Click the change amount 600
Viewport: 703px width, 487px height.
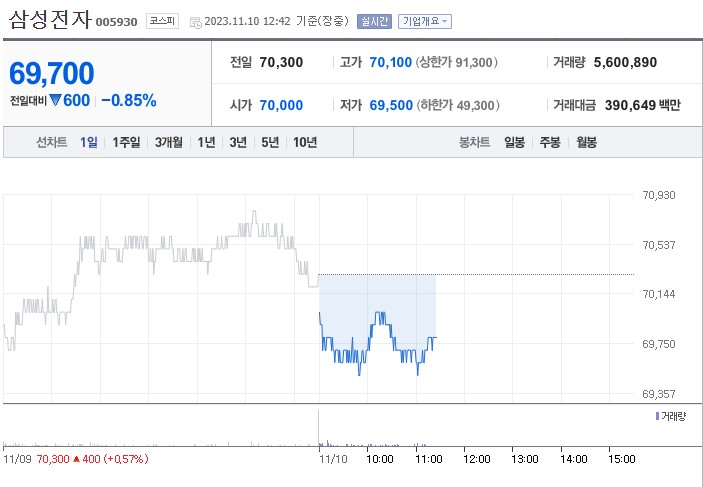tap(76, 100)
